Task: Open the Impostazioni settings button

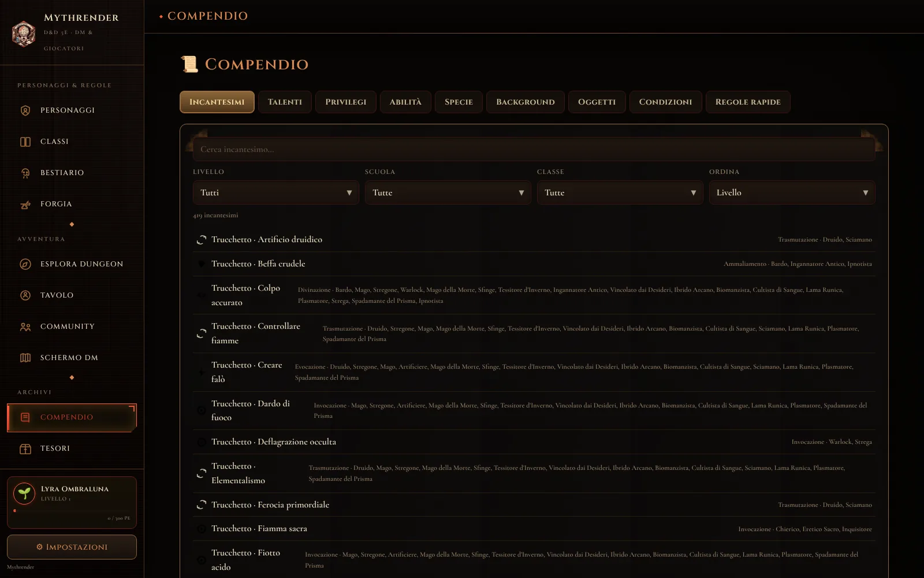Action: coord(72,547)
